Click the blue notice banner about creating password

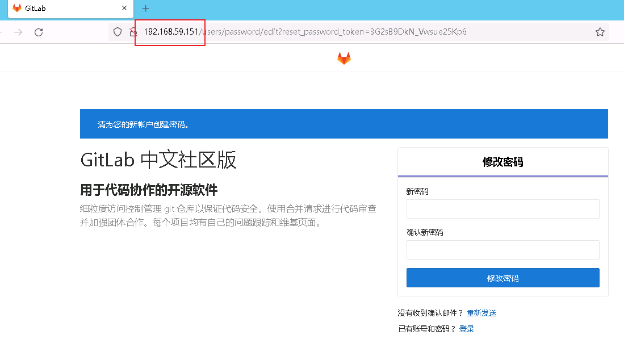pos(344,123)
